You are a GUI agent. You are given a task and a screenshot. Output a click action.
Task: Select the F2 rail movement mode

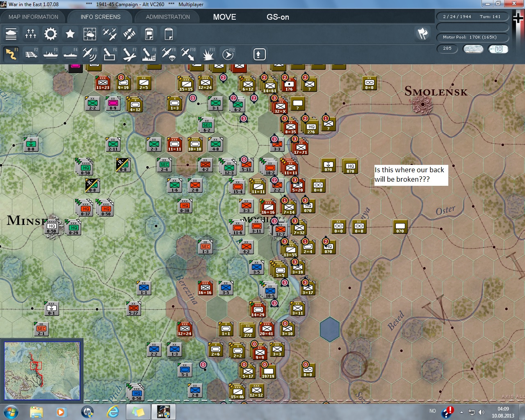click(31, 54)
